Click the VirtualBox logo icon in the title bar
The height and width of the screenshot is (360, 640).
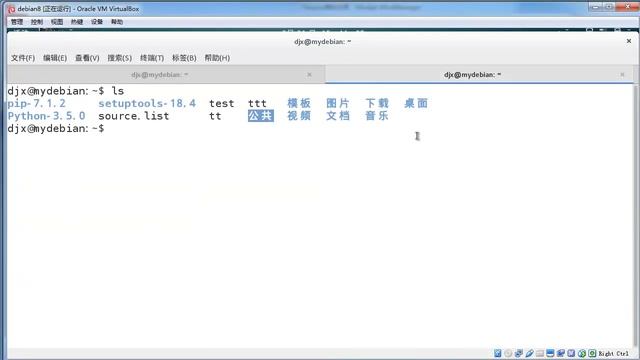12,9
